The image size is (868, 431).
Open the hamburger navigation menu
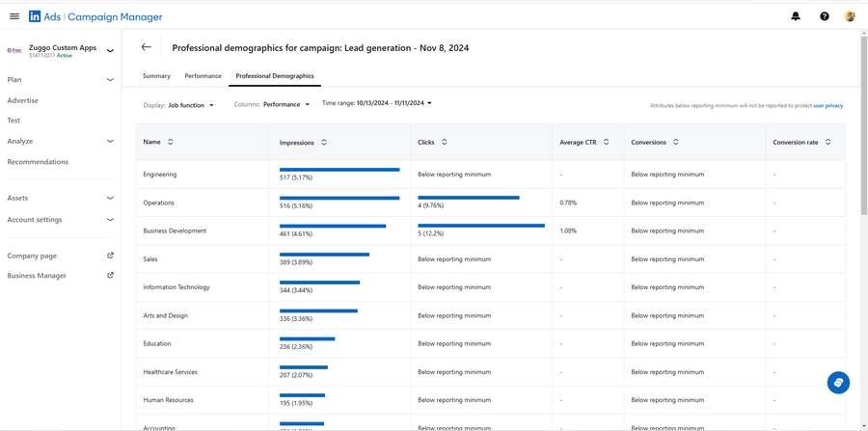14,16
